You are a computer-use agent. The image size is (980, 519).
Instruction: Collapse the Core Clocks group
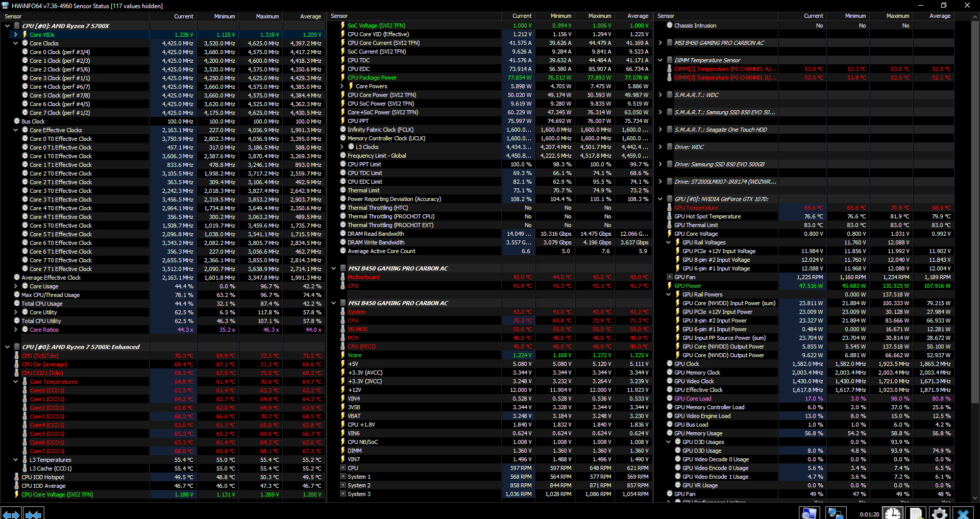15,43
